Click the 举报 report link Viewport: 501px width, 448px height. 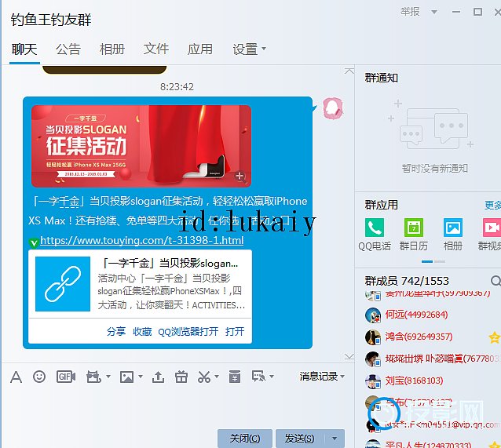(x=410, y=12)
